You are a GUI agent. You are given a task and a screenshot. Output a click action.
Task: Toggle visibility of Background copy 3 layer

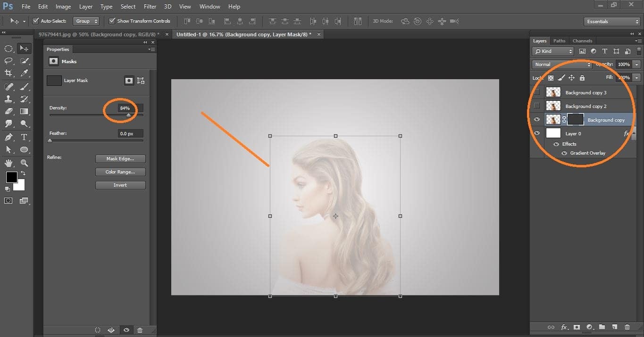[537, 92]
